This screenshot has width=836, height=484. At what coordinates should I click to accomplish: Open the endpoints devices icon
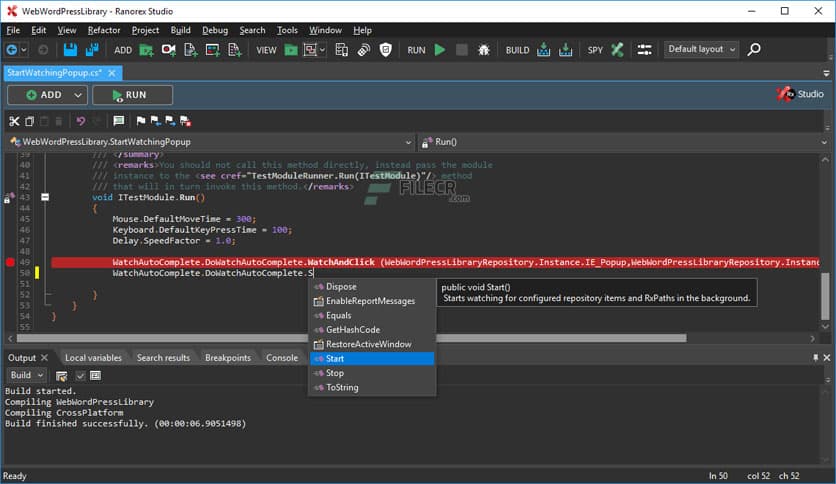coord(342,50)
